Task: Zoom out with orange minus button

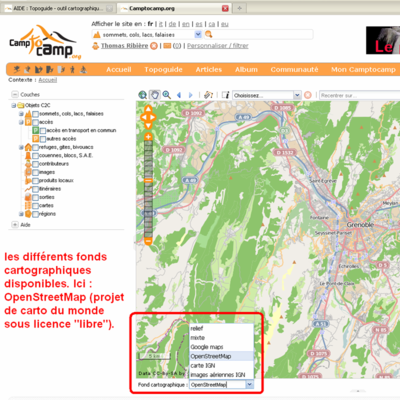Action: [148, 241]
